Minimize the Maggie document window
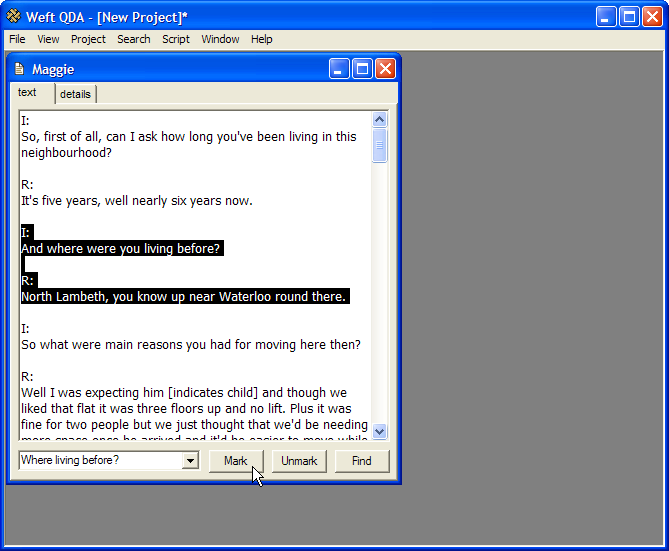This screenshot has width=669, height=551. coord(340,69)
